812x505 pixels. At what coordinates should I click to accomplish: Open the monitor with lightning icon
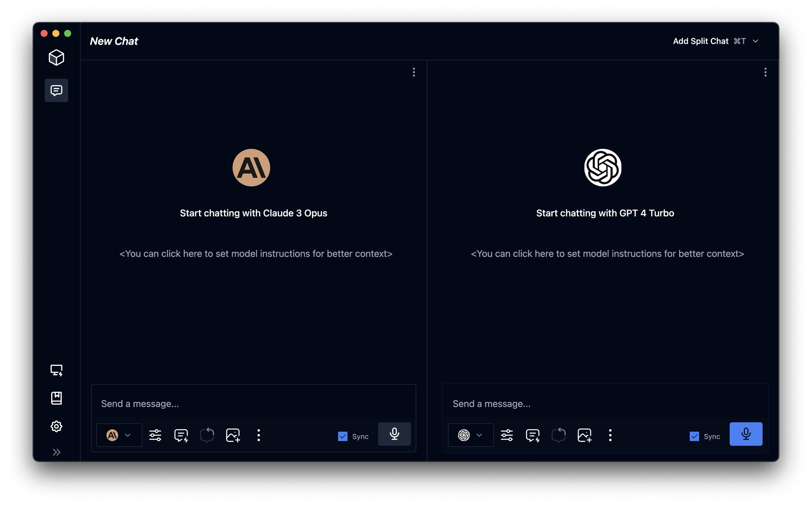[56, 370]
